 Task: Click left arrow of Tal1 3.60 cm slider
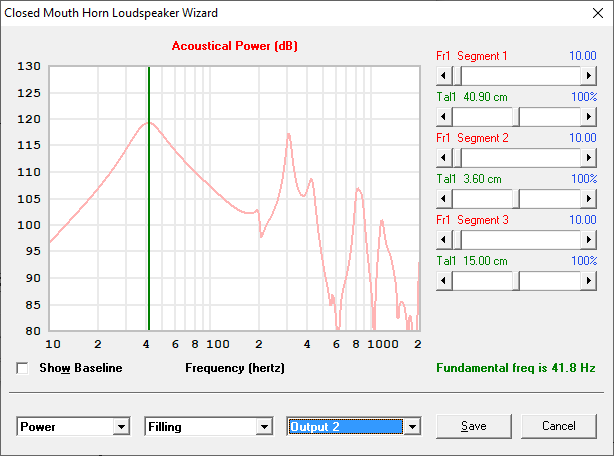click(444, 199)
